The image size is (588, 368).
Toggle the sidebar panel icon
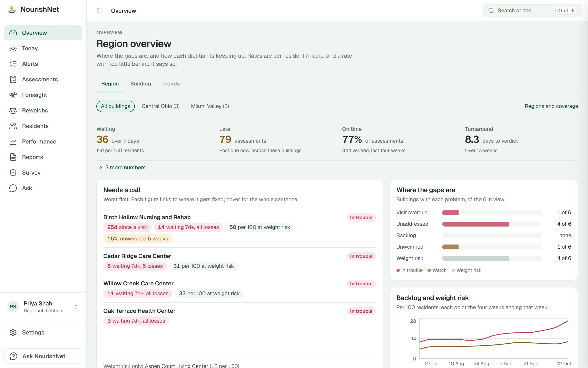click(x=100, y=11)
